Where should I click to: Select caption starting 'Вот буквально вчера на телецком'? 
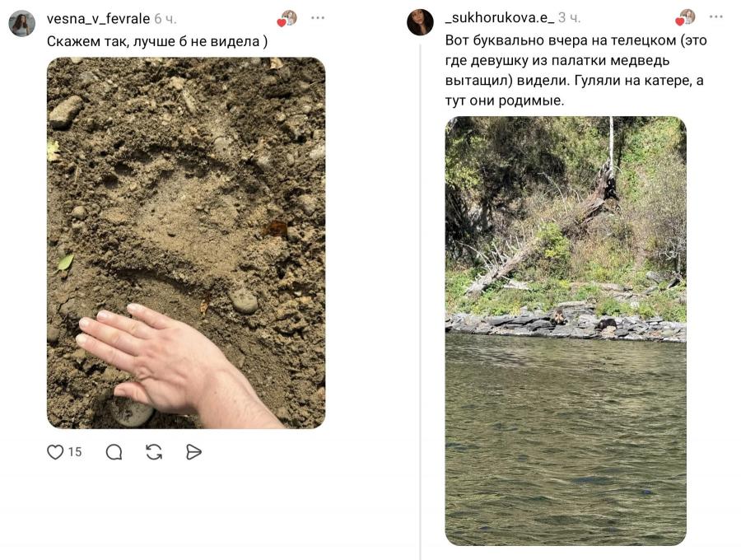(576, 71)
